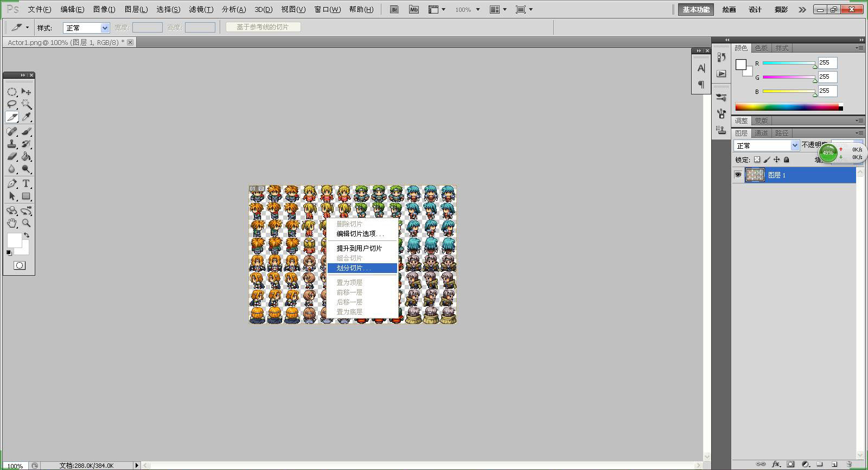The image size is (868, 470).
Task: Choose 划分切片 from the context menu
Action: 362,268
